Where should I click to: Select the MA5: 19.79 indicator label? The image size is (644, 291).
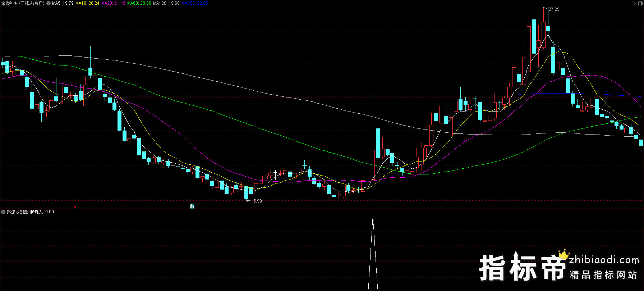click(x=63, y=3)
